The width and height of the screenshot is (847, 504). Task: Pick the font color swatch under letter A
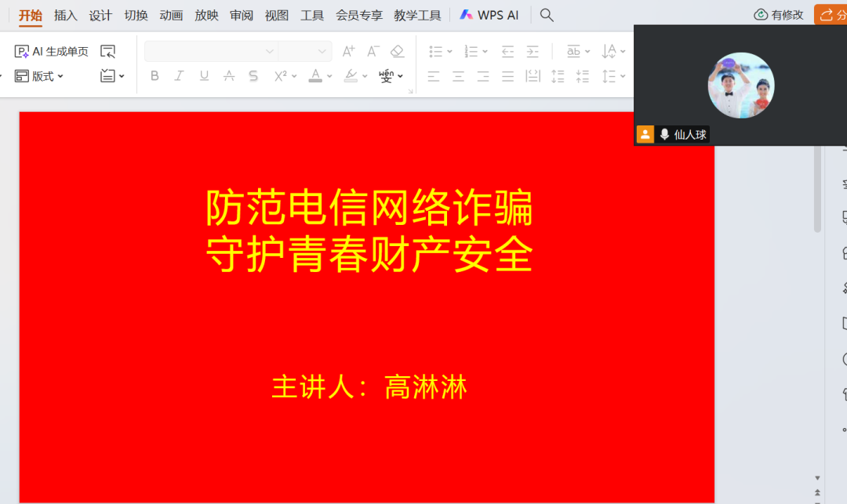pyautogui.click(x=314, y=76)
